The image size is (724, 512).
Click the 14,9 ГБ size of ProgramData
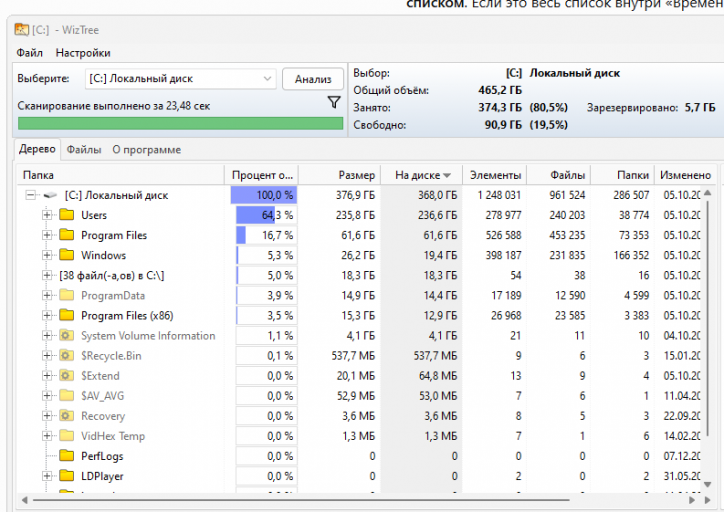[358, 295]
